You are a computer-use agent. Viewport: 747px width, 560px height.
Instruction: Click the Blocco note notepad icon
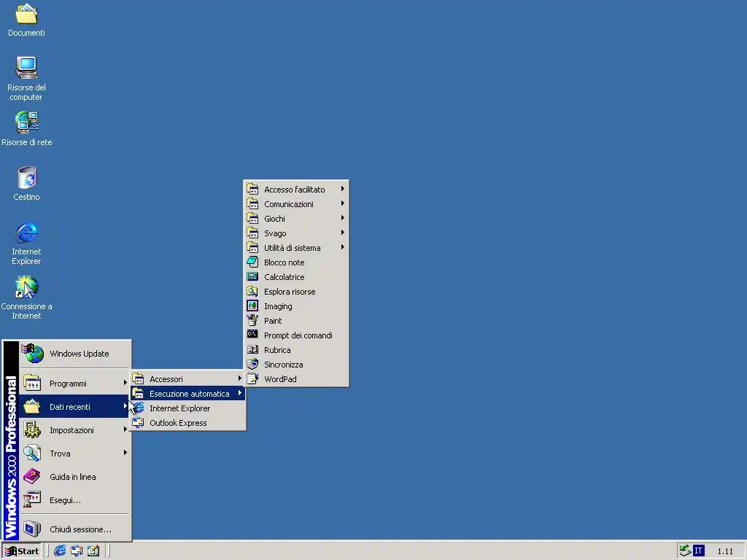tap(252, 262)
